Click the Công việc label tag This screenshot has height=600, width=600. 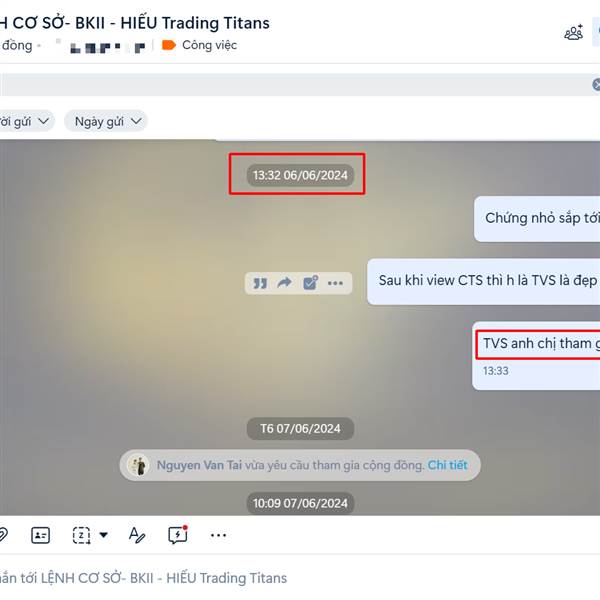click(199, 45)
